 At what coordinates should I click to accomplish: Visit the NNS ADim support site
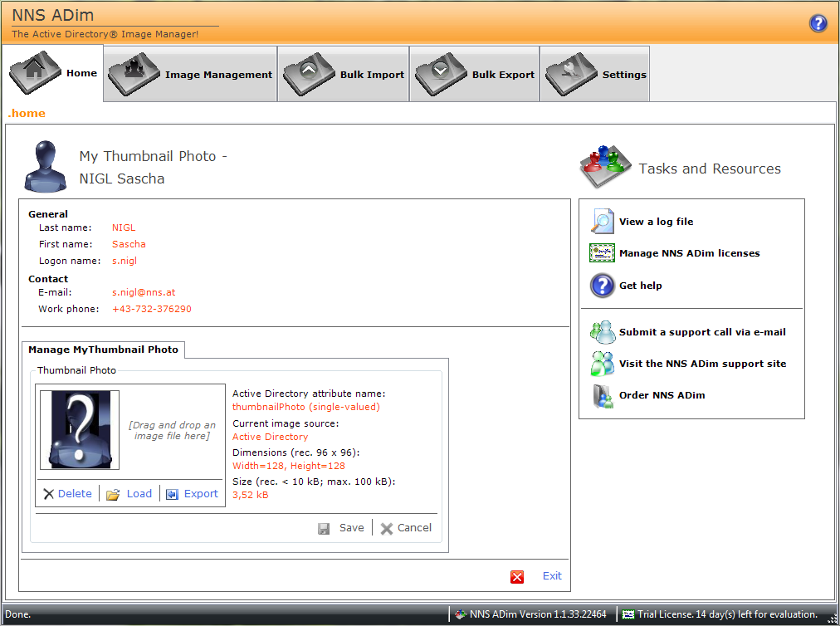tap(703, 364)
